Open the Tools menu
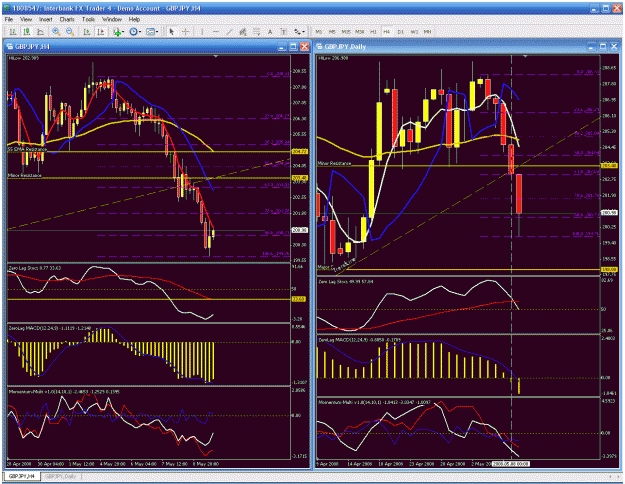The width and height of the screenshot is (625, 484). (x=88, y=19)
